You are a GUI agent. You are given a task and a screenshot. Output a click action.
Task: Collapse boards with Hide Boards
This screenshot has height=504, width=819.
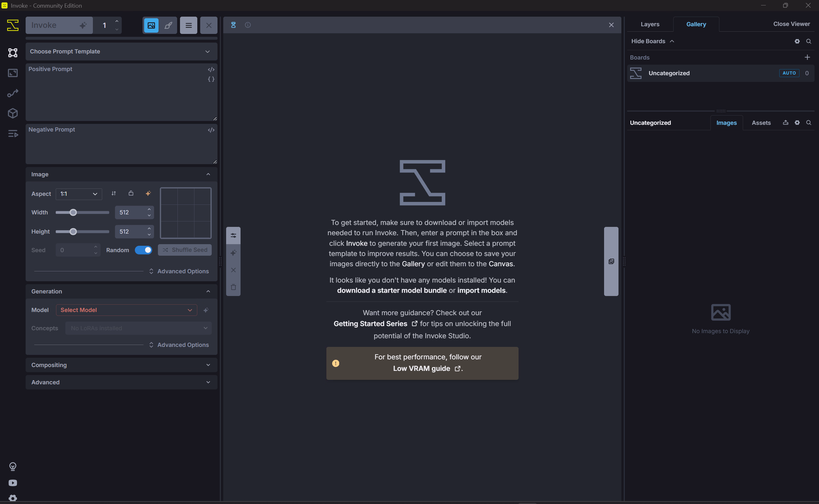tap(652, 41)
